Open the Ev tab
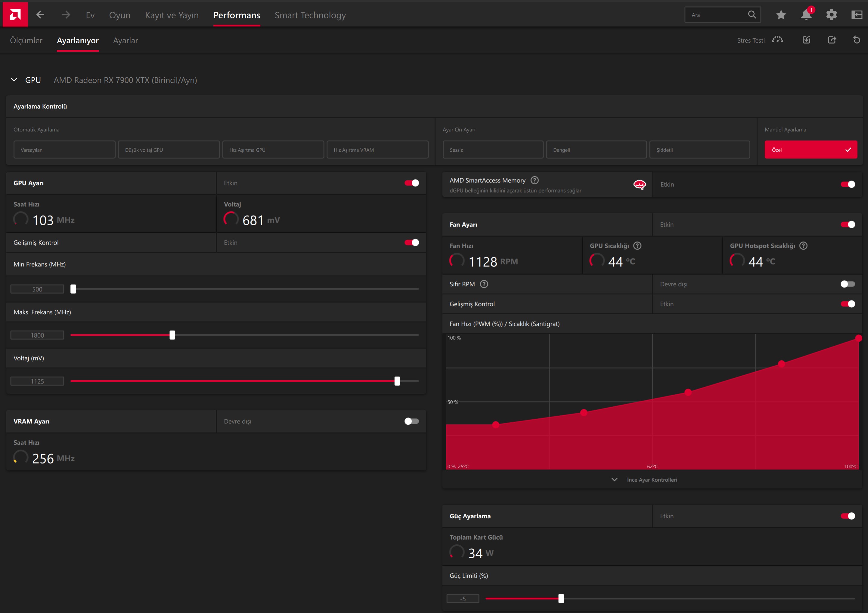The image size is (868, 613). click(x=90, y=15)
